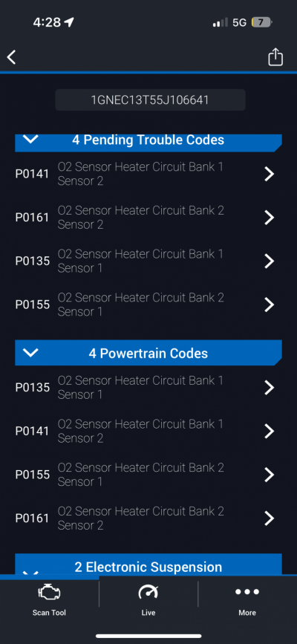Switch to the Live gauge tab
The image size is (297, 644).
click(x=148, y=600)
